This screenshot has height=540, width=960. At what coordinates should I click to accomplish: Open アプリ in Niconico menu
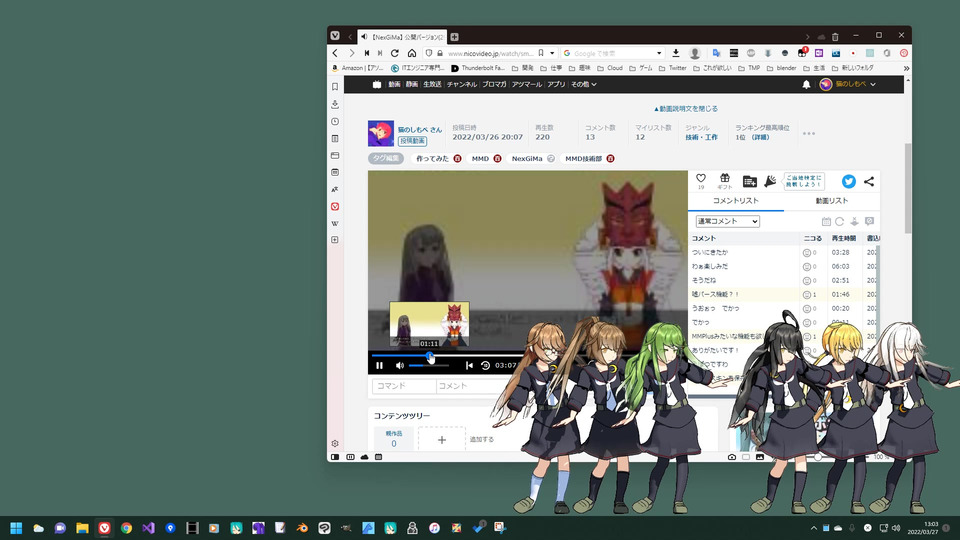coord(557,84)
